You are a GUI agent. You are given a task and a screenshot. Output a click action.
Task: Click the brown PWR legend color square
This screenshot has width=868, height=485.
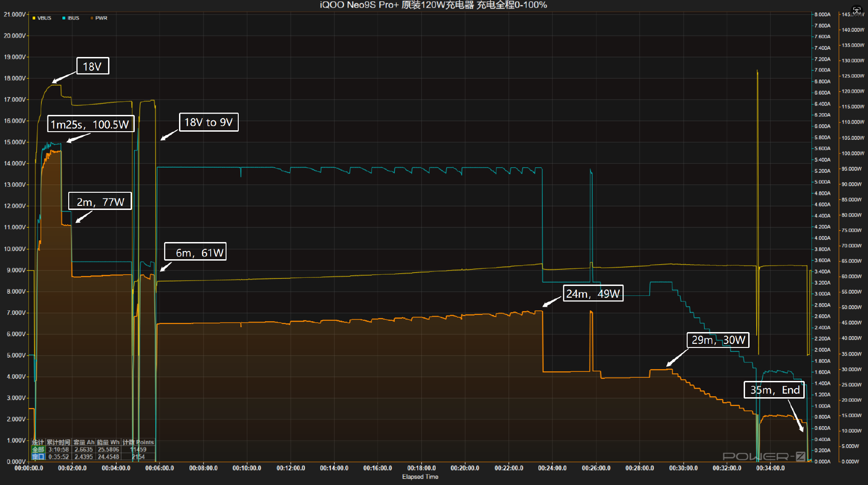tap(92, 18)
